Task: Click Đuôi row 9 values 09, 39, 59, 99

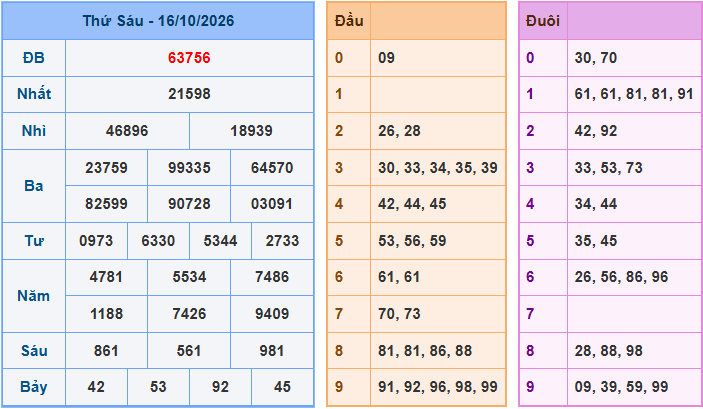Action: 621,387
